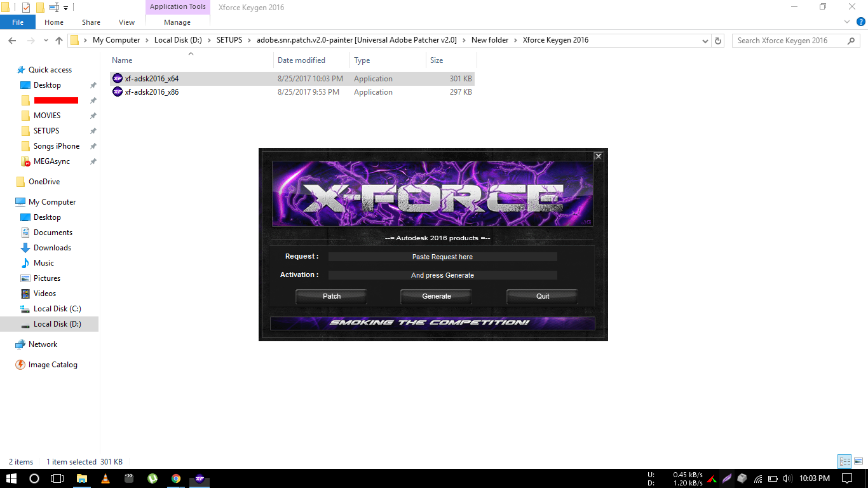Screen dimensions: 868x488
Task: Expand the ribbon with the chevron
Action: [x=846, y=22]
